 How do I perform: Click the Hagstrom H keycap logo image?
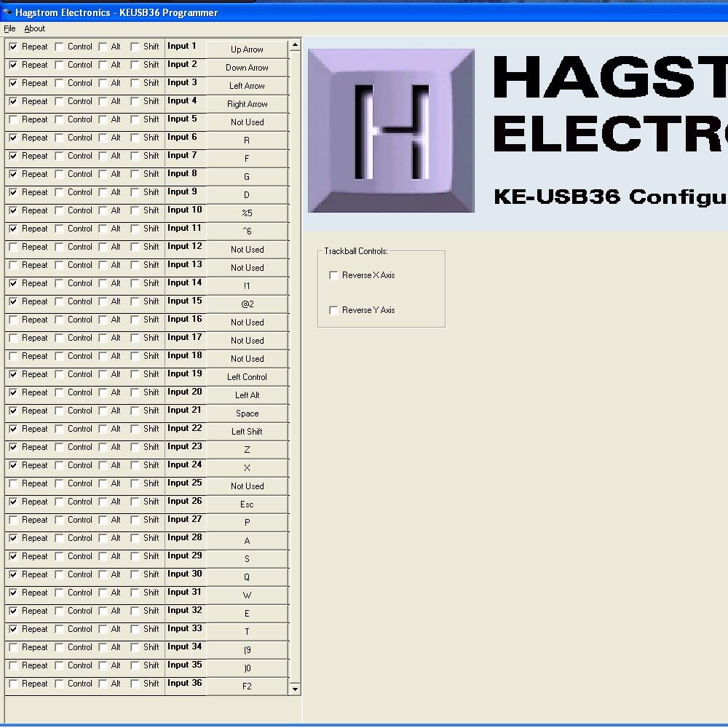coord(391,131)
